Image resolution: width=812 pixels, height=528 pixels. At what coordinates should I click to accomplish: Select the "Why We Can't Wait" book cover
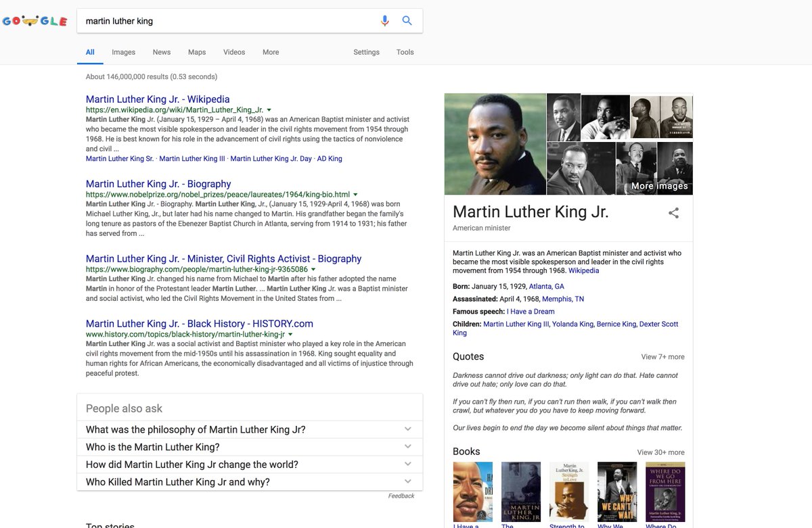(617, 491)
